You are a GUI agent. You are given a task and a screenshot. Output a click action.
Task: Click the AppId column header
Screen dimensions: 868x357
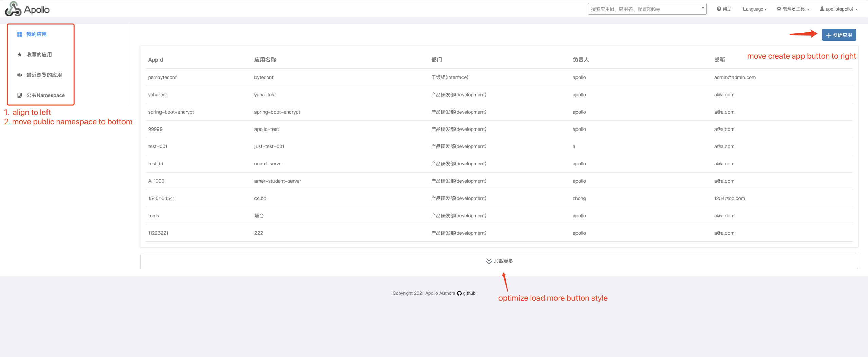(x=155, y=60)
